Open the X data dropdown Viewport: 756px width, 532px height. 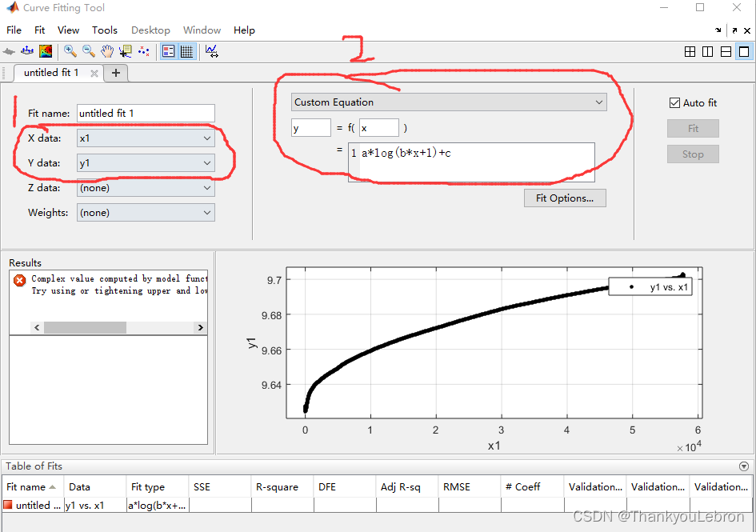click(x=146, y=138)
